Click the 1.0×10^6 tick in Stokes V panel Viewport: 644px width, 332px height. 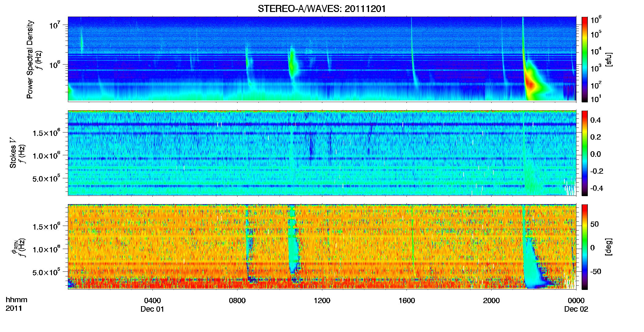tap(46, 156)
